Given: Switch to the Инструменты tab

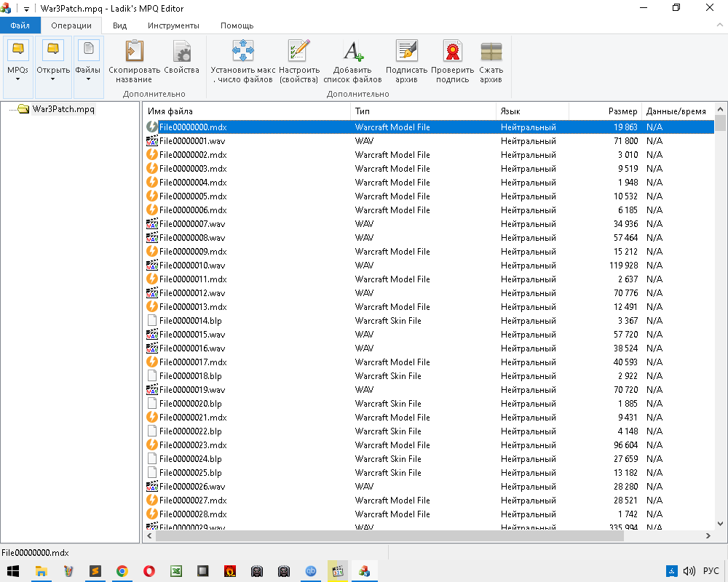Looking at the screenshot, I should [174, 25].
